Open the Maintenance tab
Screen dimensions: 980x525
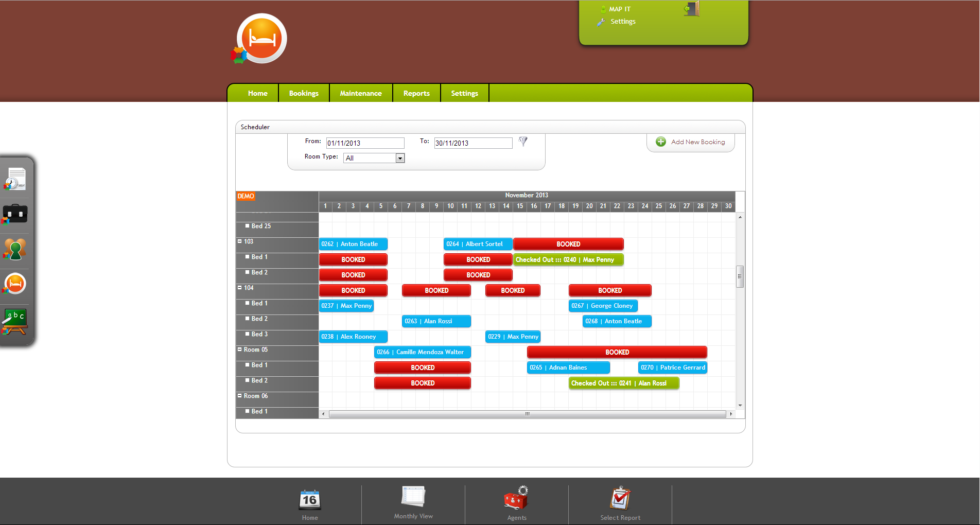(x=361, y=93)
